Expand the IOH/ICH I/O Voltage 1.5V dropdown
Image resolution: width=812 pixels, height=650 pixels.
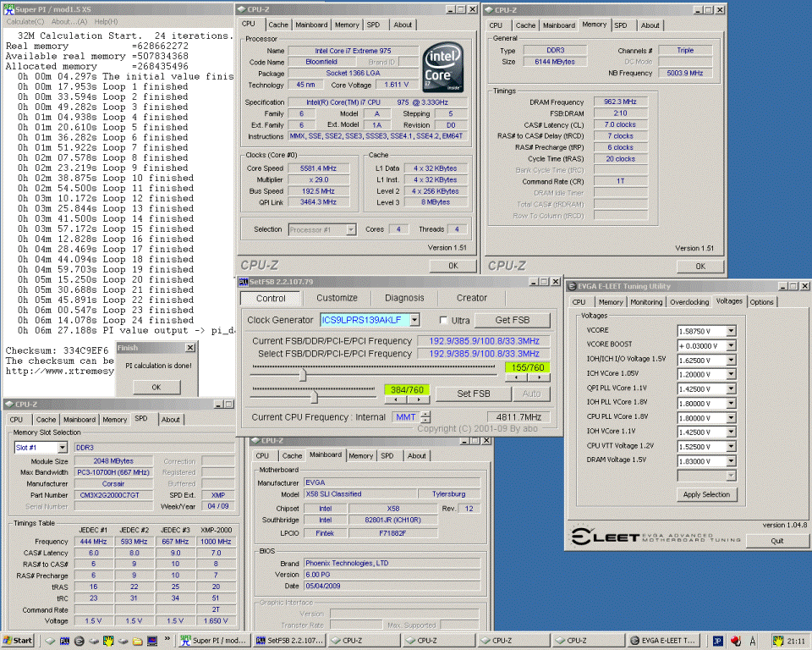click(x=731, y=360)
